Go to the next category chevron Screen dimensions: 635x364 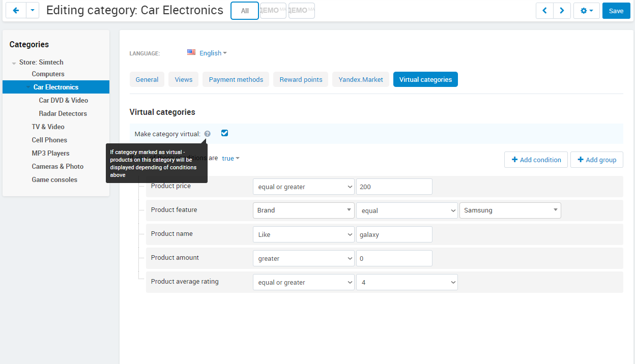click(562, 11)
